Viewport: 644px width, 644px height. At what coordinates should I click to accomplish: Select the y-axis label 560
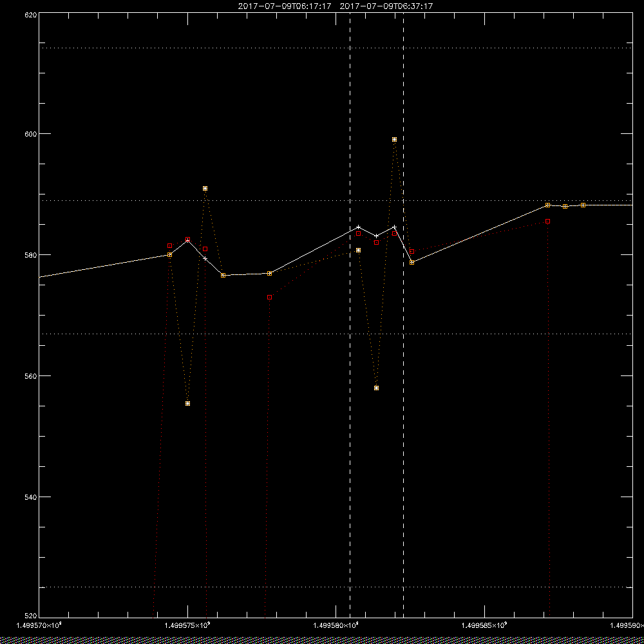pos(31,376)
